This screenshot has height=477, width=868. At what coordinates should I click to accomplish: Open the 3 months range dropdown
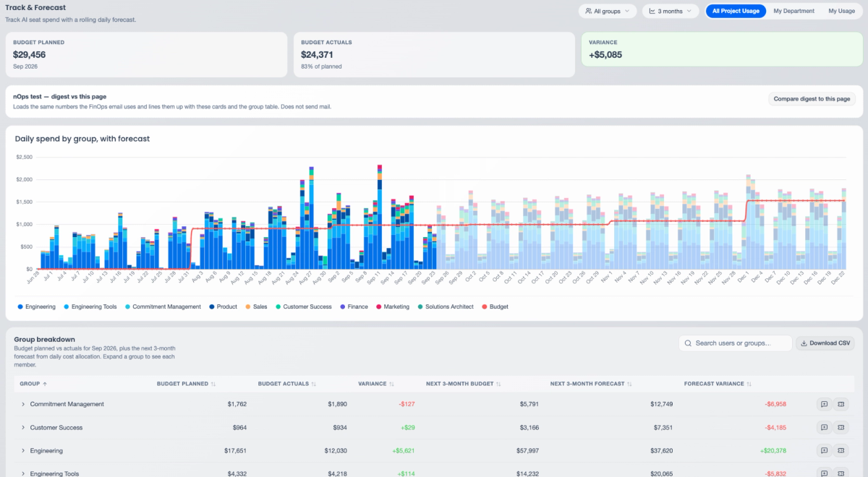(x=671, y=11)
